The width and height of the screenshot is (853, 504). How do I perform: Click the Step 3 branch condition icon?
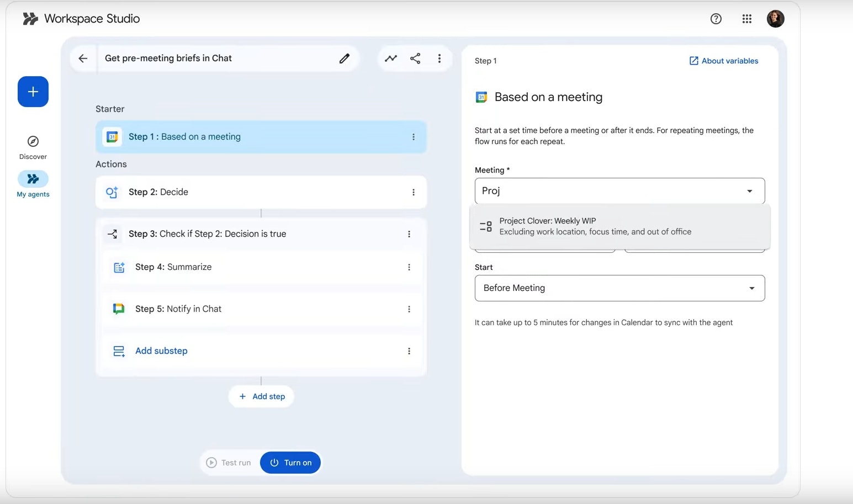(112, 234)
